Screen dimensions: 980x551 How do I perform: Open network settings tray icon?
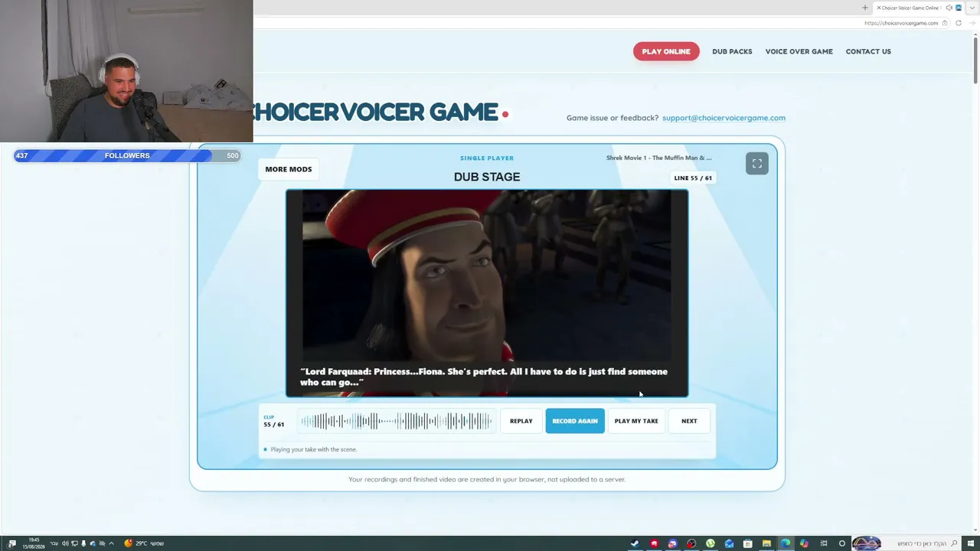74,543
